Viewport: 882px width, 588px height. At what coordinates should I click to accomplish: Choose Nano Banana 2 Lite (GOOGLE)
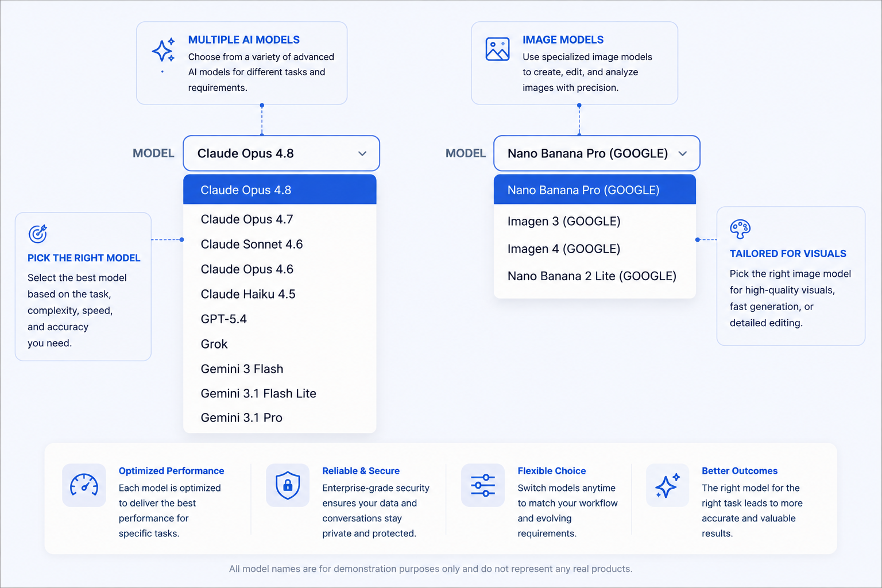tap(595, 276)
